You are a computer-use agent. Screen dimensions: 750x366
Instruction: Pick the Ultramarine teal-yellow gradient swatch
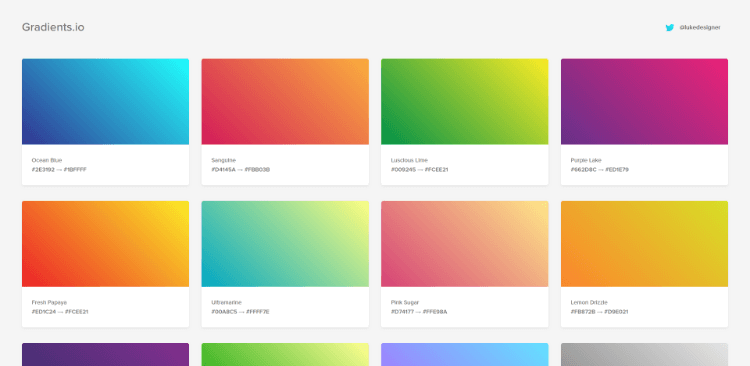pos(285,244)
